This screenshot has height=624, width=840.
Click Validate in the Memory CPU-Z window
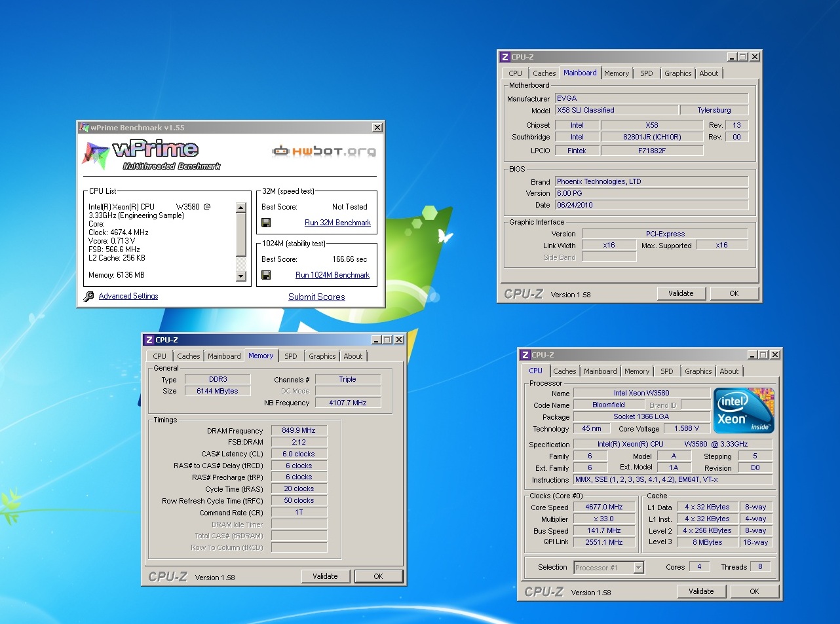point(325,576)
